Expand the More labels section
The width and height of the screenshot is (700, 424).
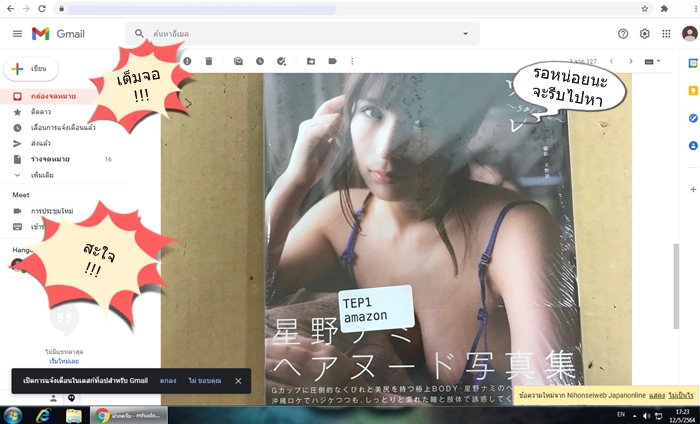[x=42, y=175]
